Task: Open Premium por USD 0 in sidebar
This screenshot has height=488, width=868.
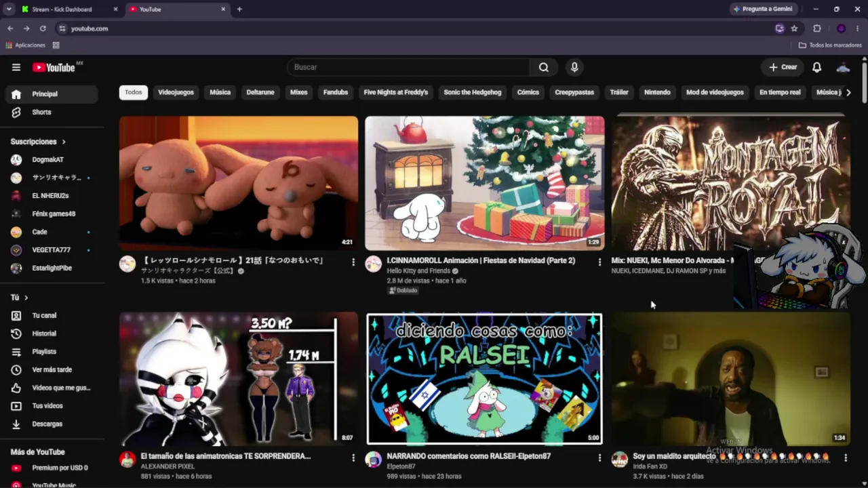Action: (52, 468)
